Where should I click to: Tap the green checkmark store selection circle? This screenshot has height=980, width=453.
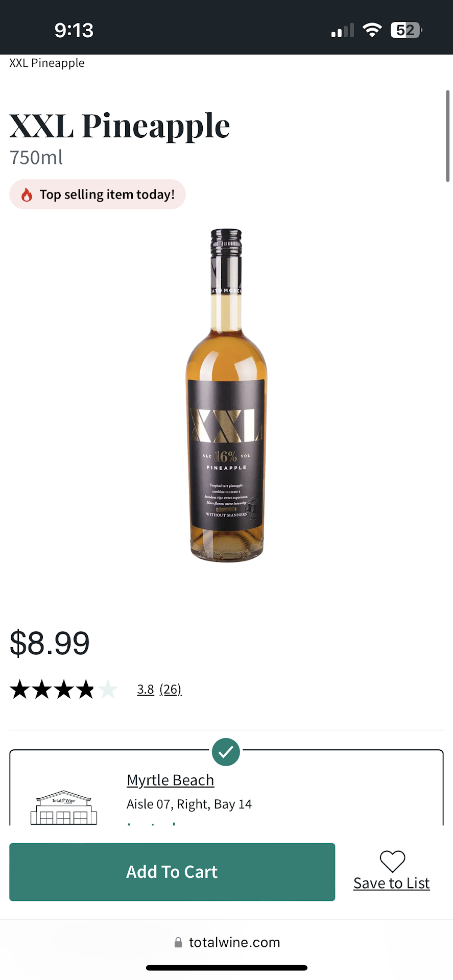point(226,752)
